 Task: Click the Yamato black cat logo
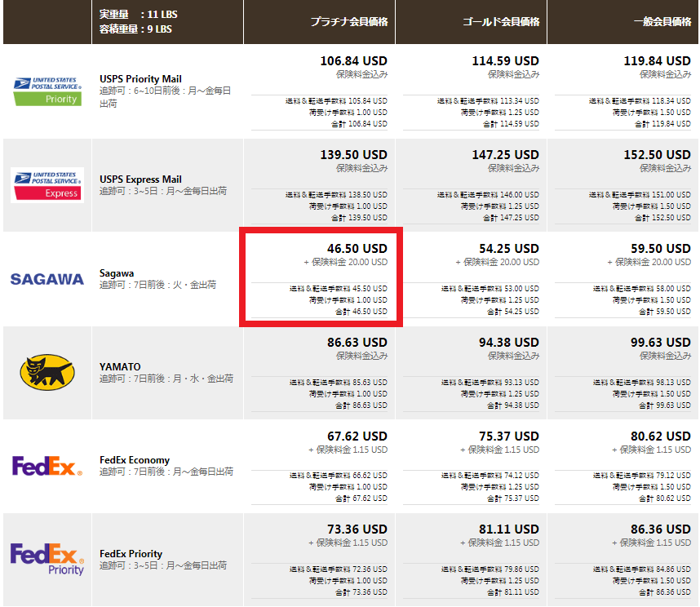(47, 372)
